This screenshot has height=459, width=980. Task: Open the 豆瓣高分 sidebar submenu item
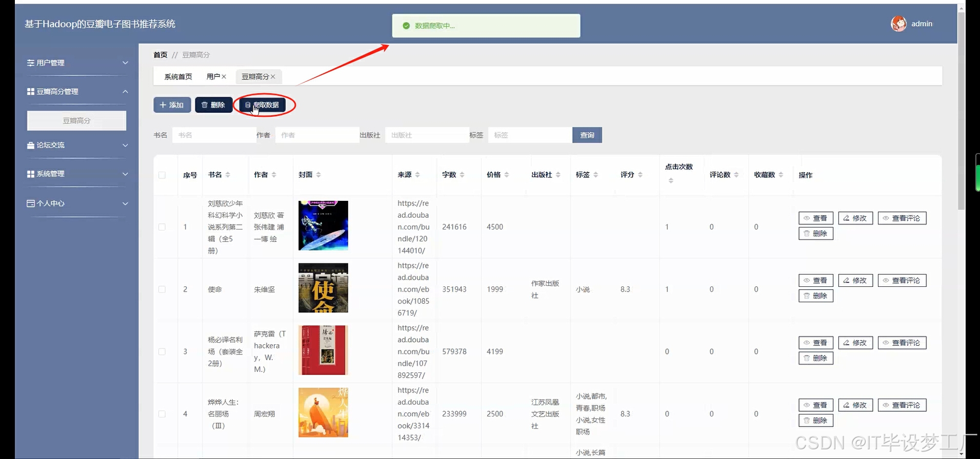[x=76, y=120]
